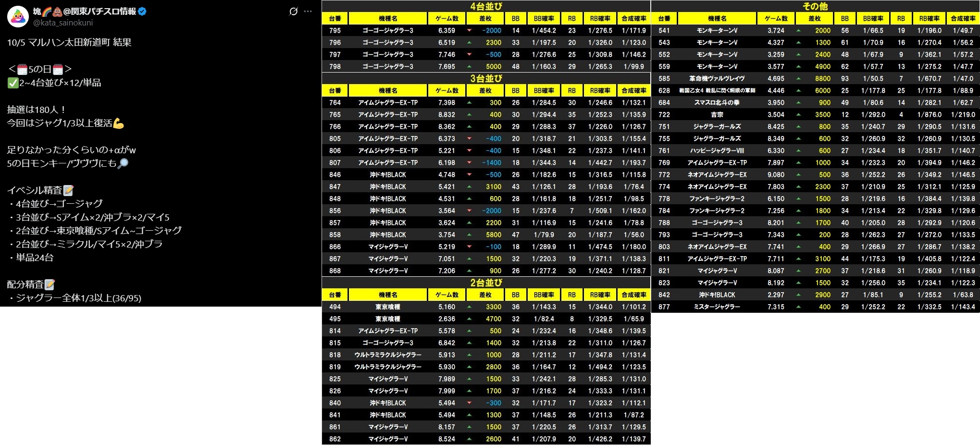Open the @kata_sainokuni handle link

(x=63, y=23)
